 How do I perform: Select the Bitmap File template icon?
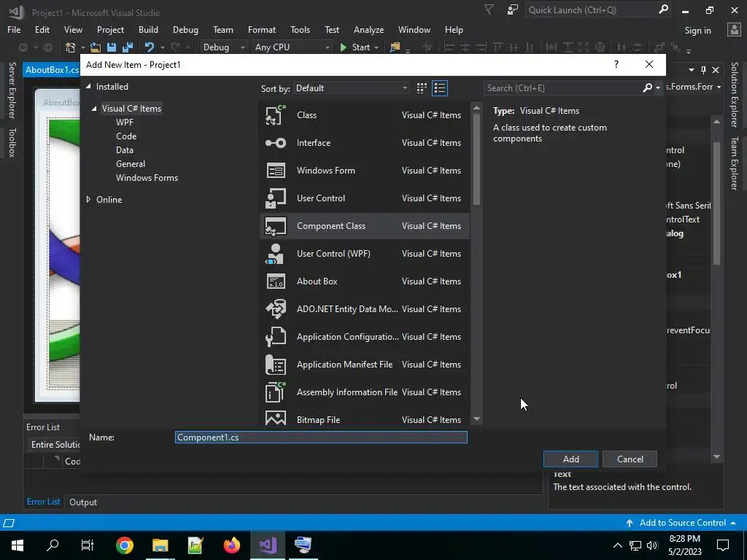[x=275, y=418]
